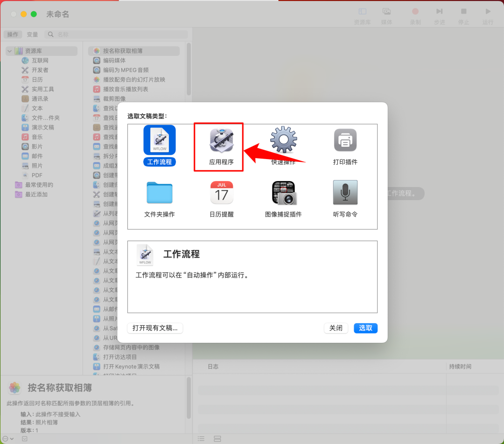Click the 选取 button

[x=365, y=328]
